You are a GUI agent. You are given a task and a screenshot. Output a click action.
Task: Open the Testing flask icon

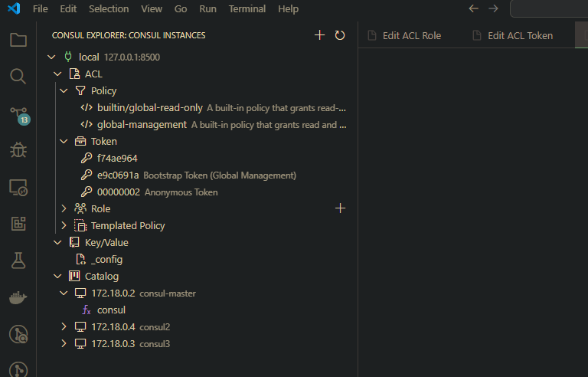click(x=18, y=261)
